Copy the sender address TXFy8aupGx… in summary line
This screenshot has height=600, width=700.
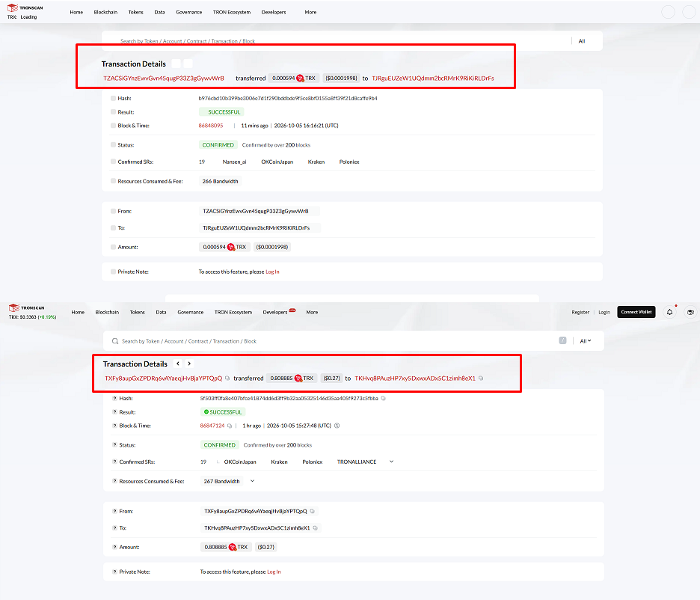pos(227,378)
